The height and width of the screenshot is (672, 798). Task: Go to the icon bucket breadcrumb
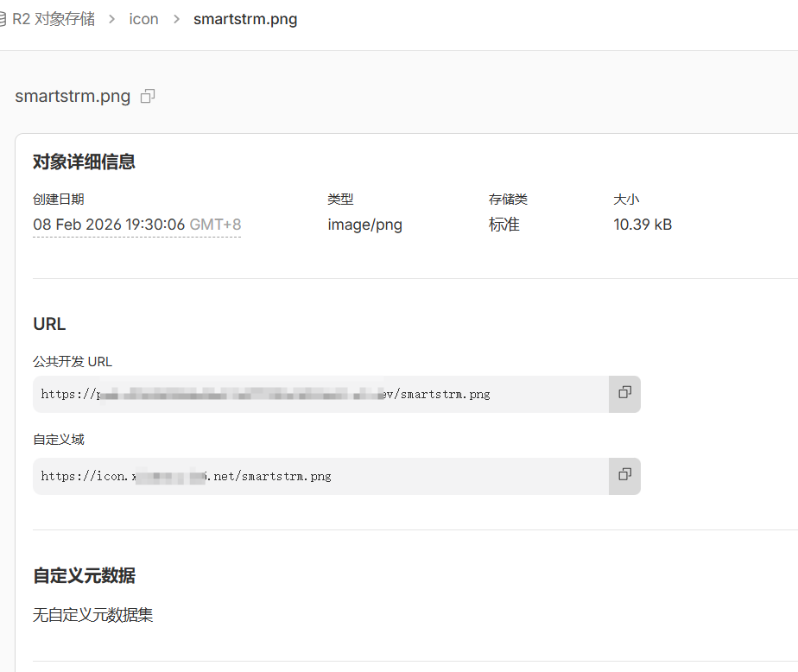143,19
